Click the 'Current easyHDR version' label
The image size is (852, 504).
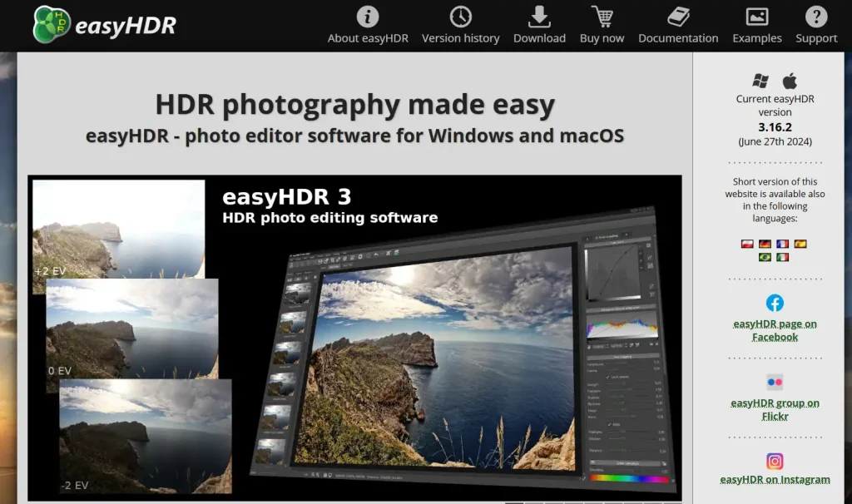click(775, 106)
